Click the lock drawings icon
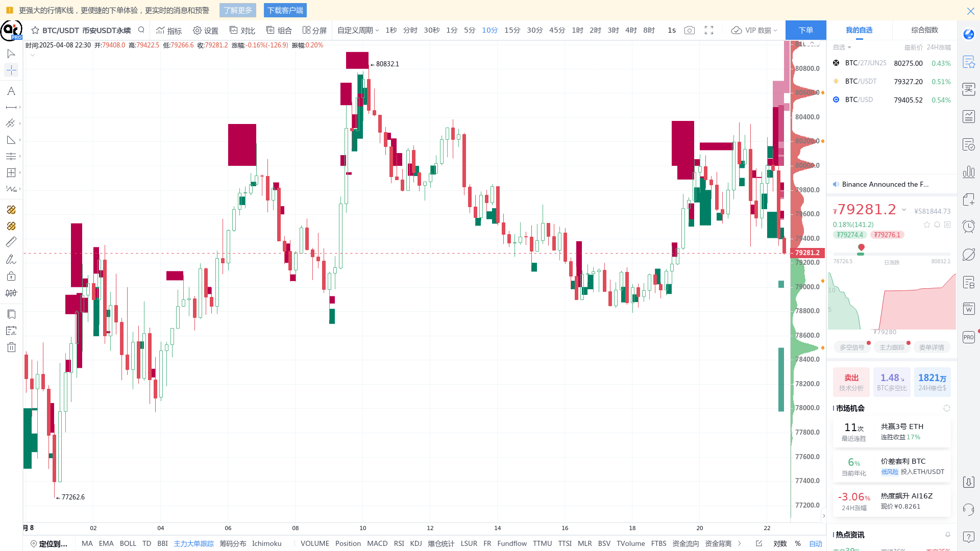 pos(11,276)
